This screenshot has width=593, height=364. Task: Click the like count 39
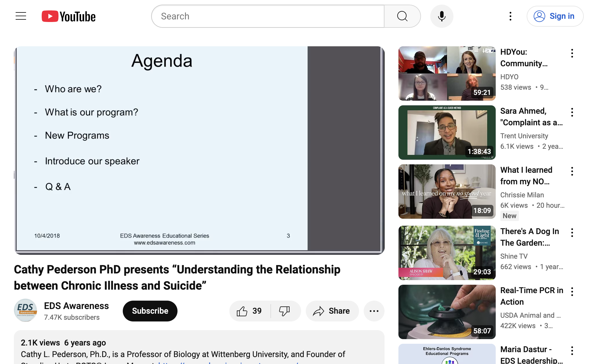[257, 311]
